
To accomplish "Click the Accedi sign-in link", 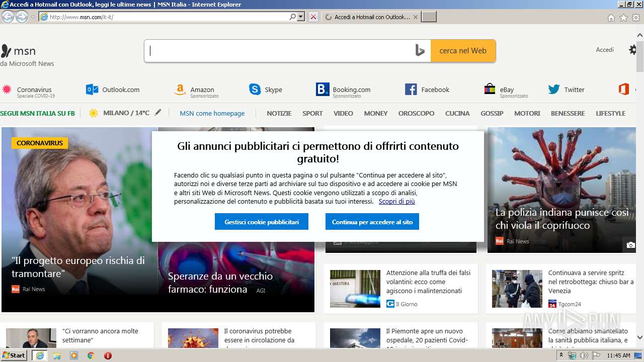I will (605, 50).
